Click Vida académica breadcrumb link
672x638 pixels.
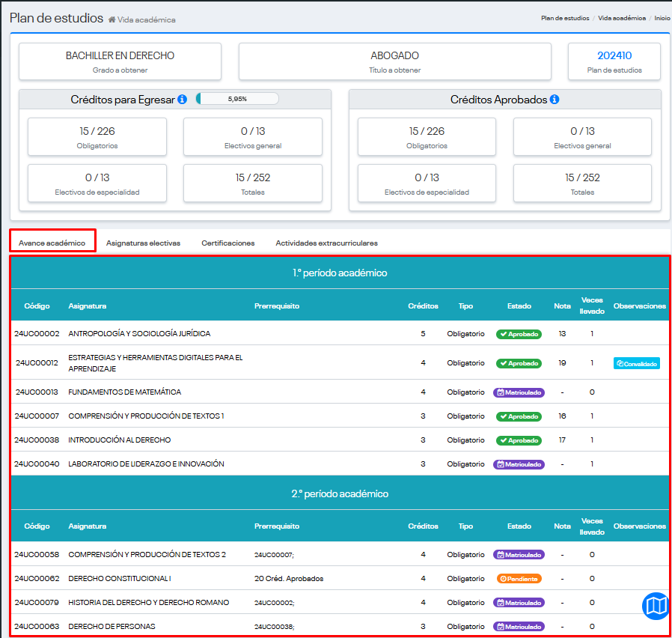click(x=621, y=18)
